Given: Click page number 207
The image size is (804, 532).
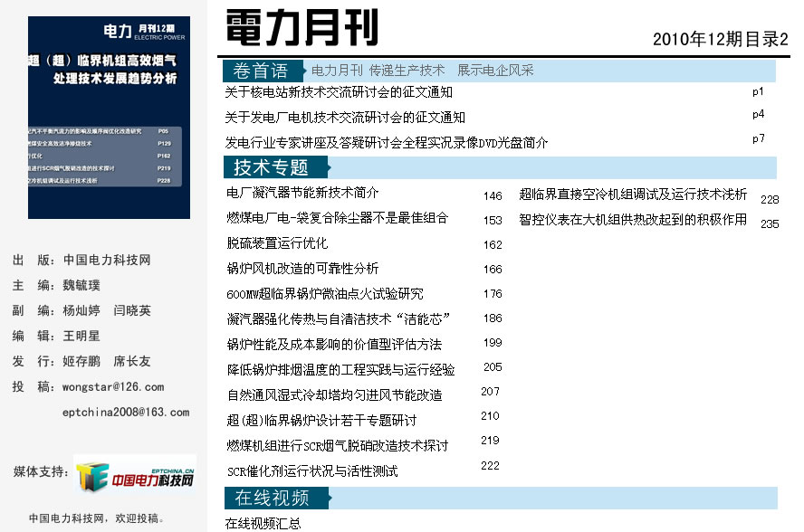Looking at the screenshot, I should click(490, 392).
